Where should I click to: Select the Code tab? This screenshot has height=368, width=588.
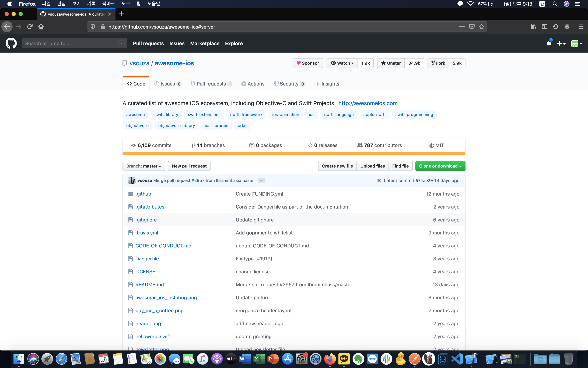[136, 84]
